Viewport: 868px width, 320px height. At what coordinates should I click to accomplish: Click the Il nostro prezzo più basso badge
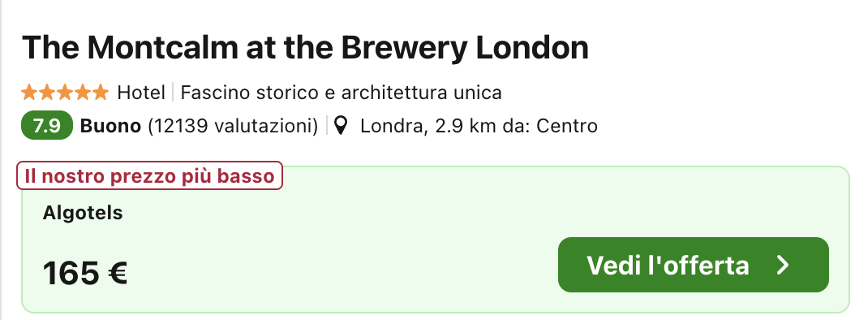[149, 175]
